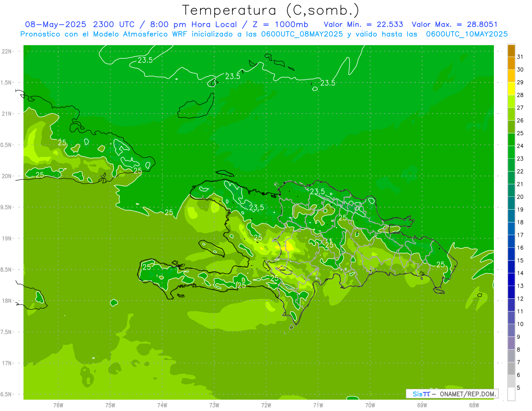Click the longitude axis label 73W
This screenshot has height=411, width=532.
(214, 405)
